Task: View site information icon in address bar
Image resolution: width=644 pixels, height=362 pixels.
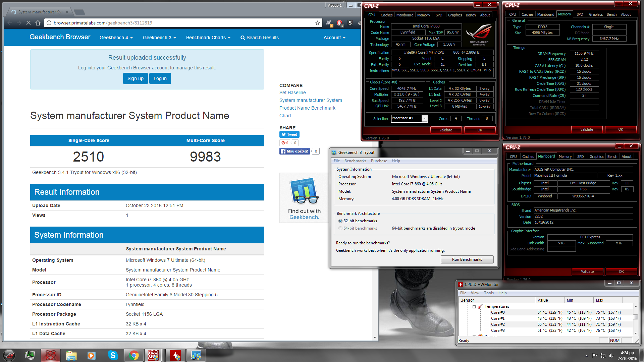Action: tap(49, 23)
